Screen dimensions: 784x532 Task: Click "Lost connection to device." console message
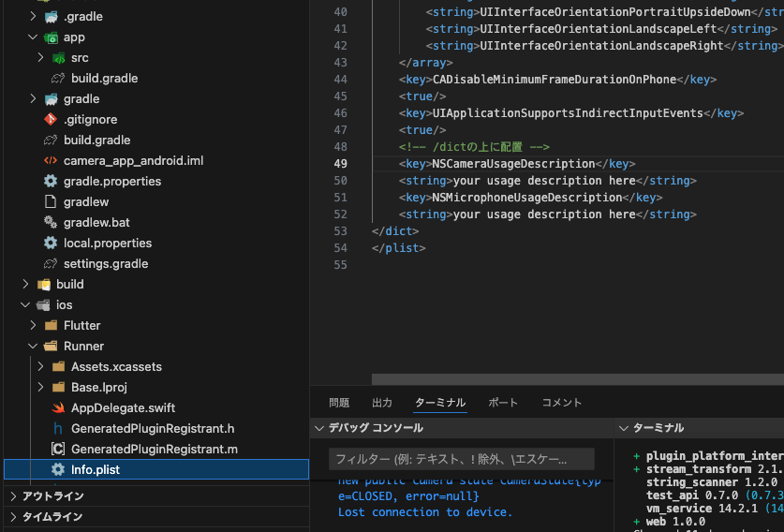point(425,512)
